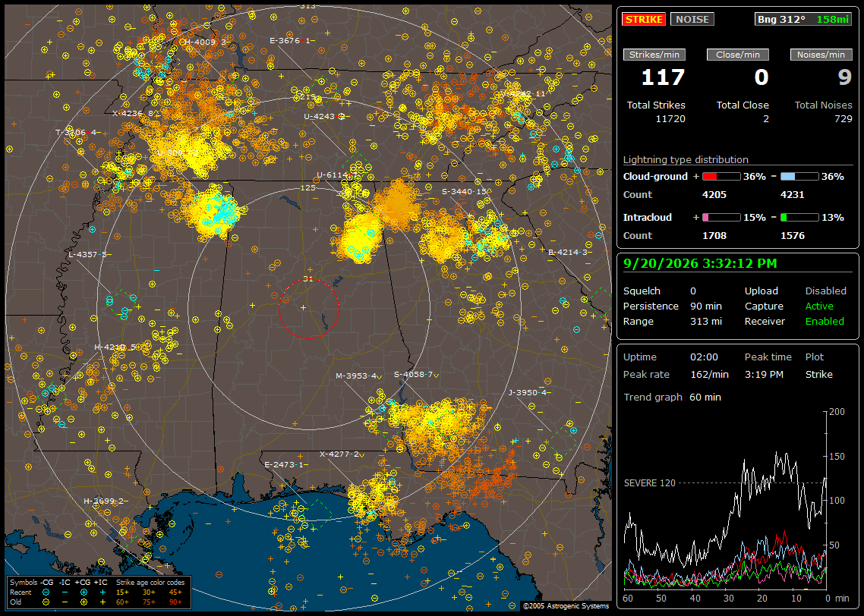Select the Noises/min tab label
The image size is (864, 616).
821,55
